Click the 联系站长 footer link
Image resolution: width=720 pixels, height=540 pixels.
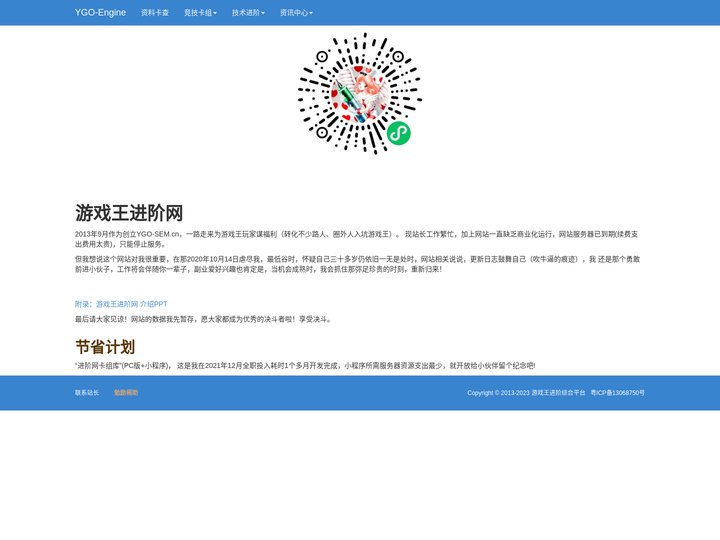point(87,393)
